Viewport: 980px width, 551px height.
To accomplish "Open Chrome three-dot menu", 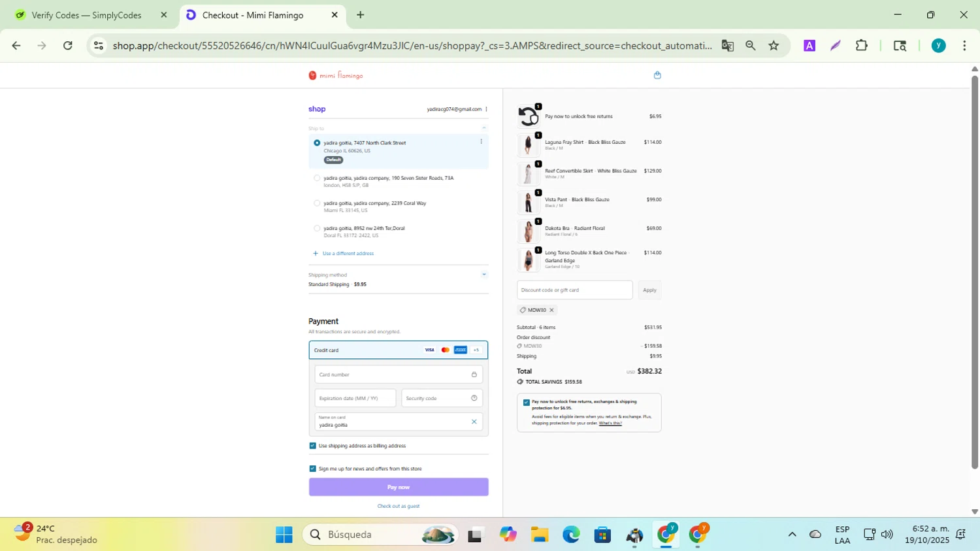I will [x=965, y=46].
